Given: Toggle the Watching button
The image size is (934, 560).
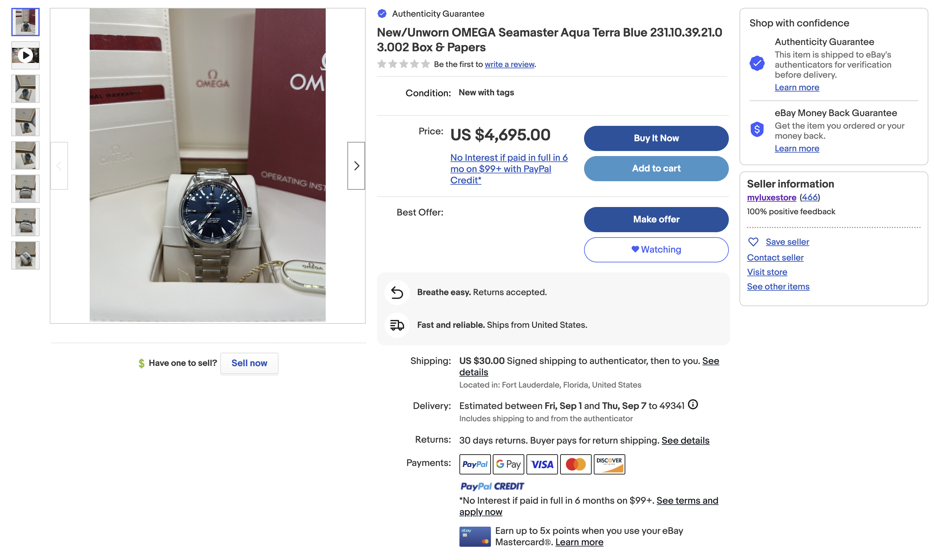Looking at the screenshot, I should [x=656, y=250].
